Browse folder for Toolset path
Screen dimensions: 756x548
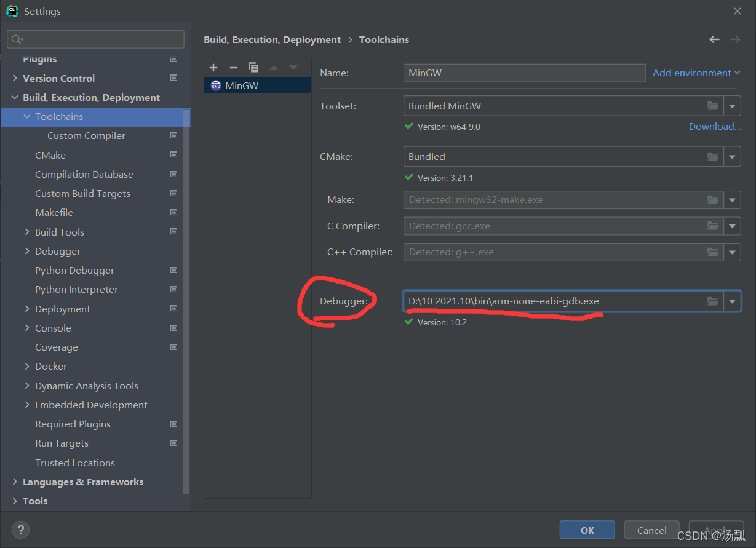(x=713, y=106)
